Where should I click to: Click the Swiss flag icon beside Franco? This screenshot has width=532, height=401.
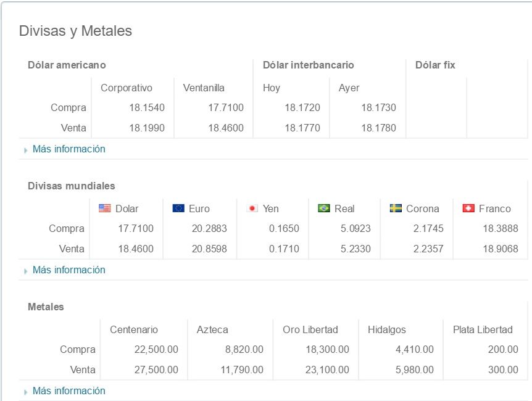coord(468,209)
